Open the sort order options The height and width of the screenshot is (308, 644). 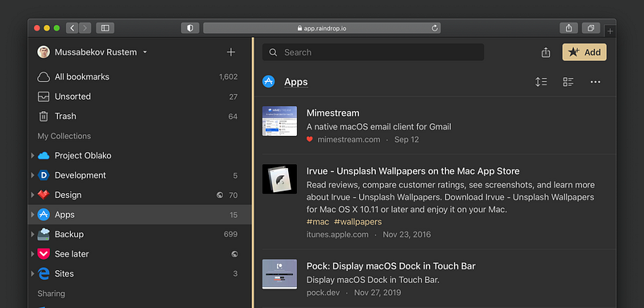coord(541,82)
